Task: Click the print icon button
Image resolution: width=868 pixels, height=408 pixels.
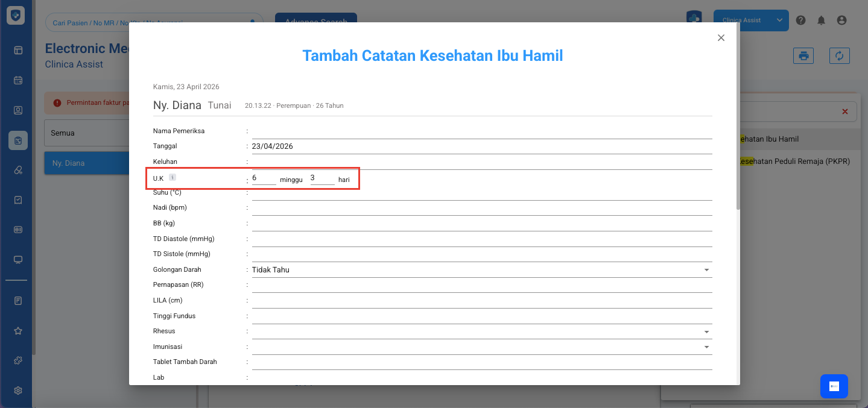Action: coord(803,56)
